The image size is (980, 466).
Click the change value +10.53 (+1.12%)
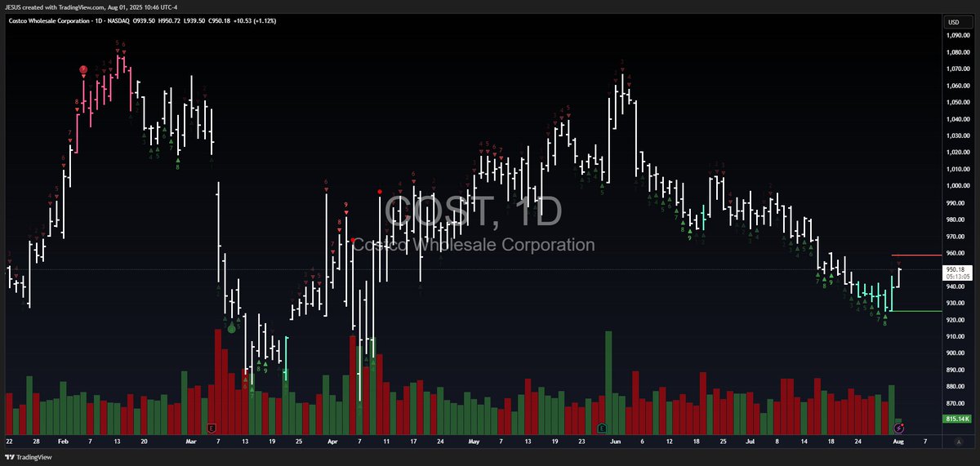[256, 20]
